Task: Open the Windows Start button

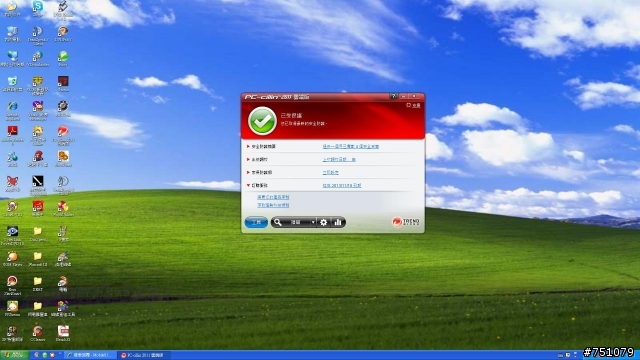Action: click(x=14, y=355)
